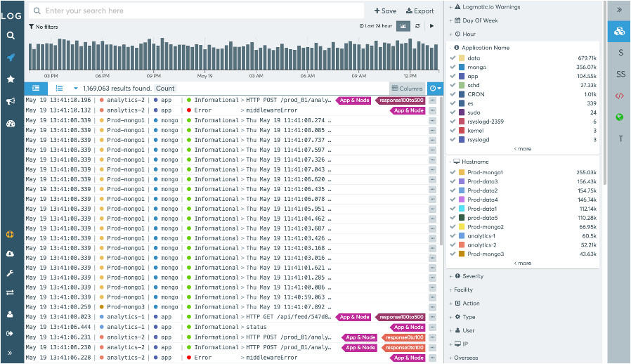Click the orange globe icon in sidebar
This screenshot has height=364, width=631.
tap(10, 234)
